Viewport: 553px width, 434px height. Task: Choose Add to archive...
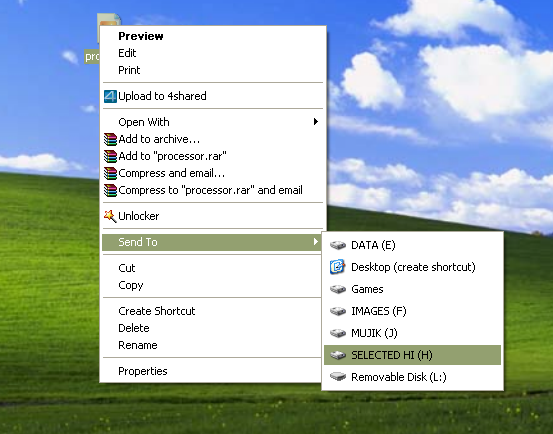click(213, 139)
